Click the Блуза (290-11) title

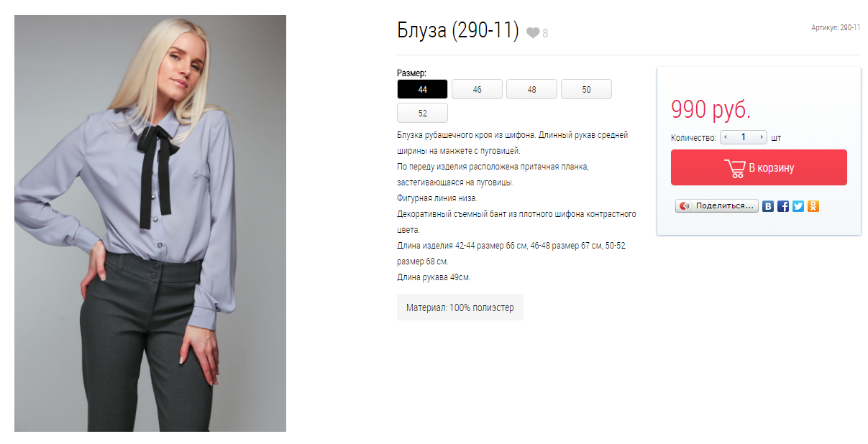coord(458,31)
